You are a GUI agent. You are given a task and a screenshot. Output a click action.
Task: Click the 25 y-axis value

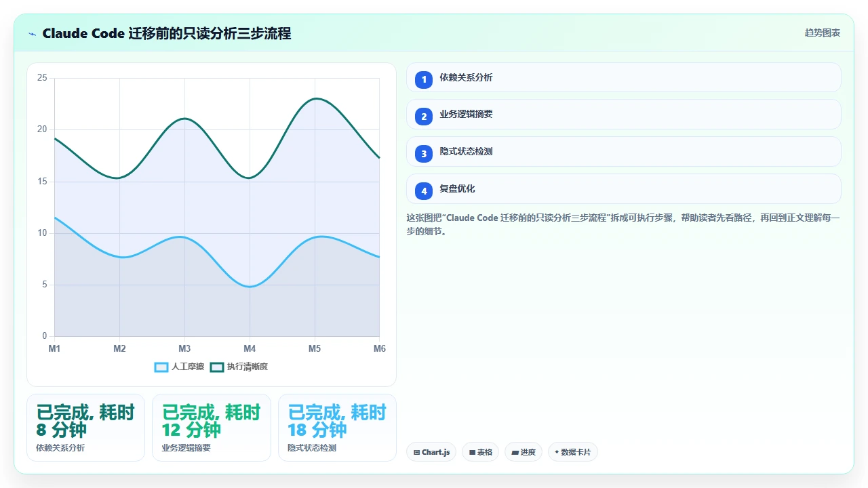pos(42,78)
